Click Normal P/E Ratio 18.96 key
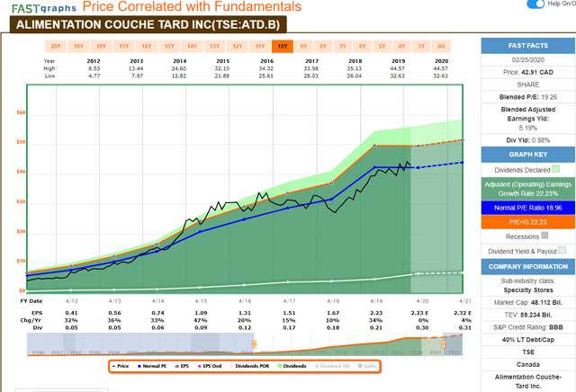 pyautogui.click(x=528, y=208)
